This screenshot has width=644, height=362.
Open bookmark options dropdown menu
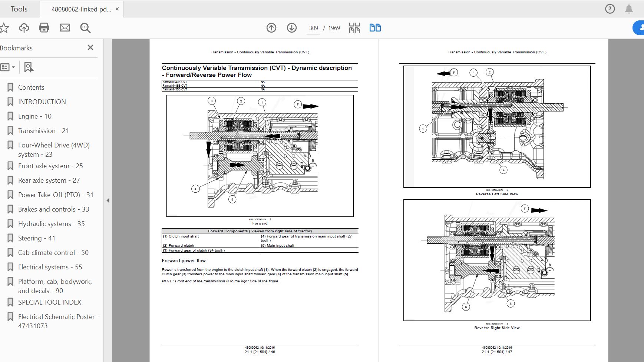pyautogui.click(x=7, y=67)
